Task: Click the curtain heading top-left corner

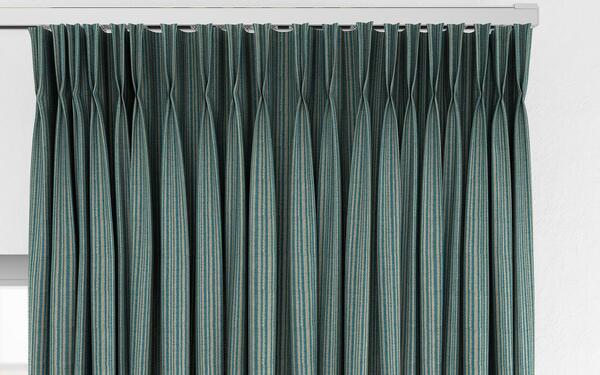Action: point(33,30)
